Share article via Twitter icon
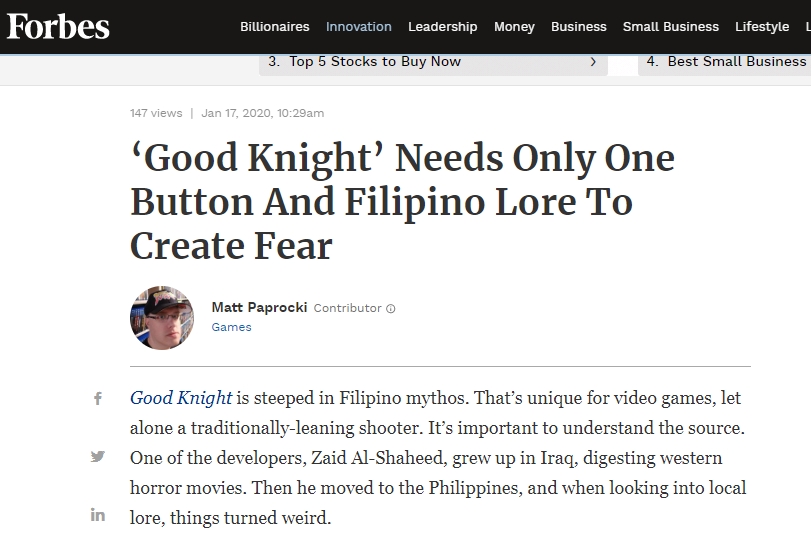 pos(97,456)
